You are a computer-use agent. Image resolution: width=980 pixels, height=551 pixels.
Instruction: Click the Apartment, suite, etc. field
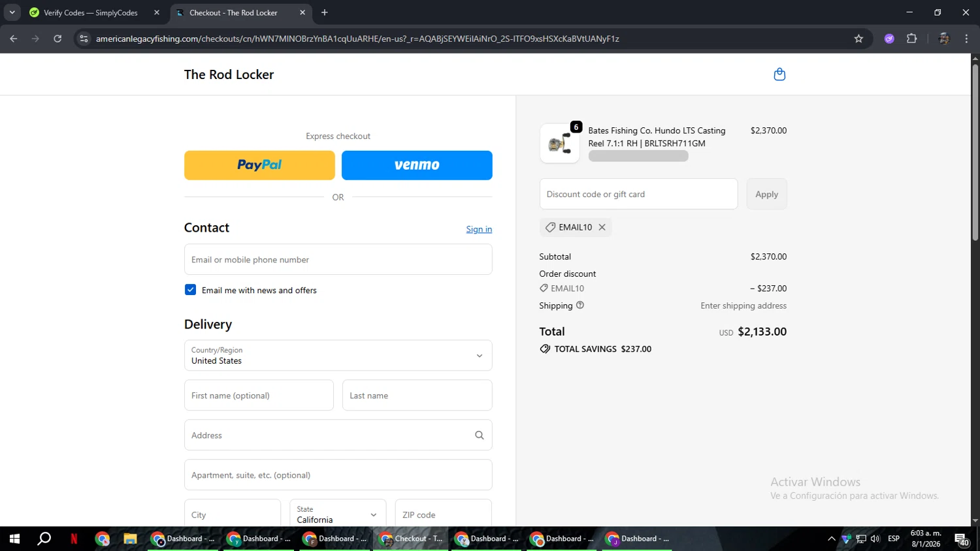338,475
